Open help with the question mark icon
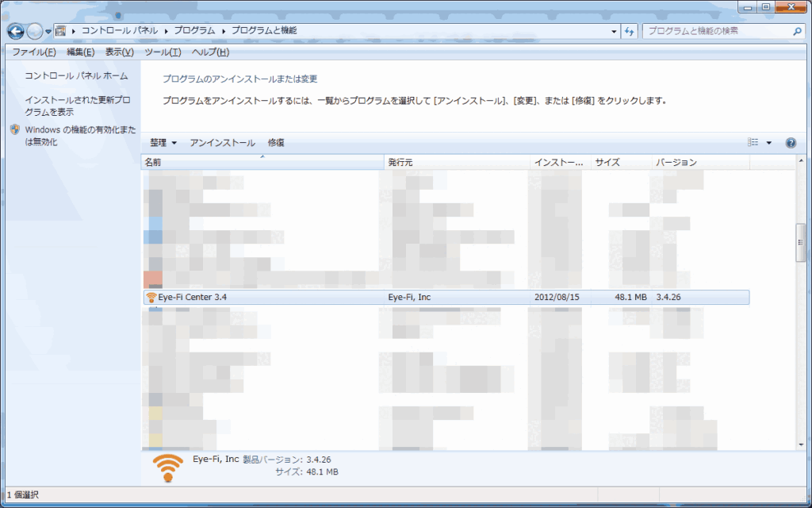 click(791, 143)
